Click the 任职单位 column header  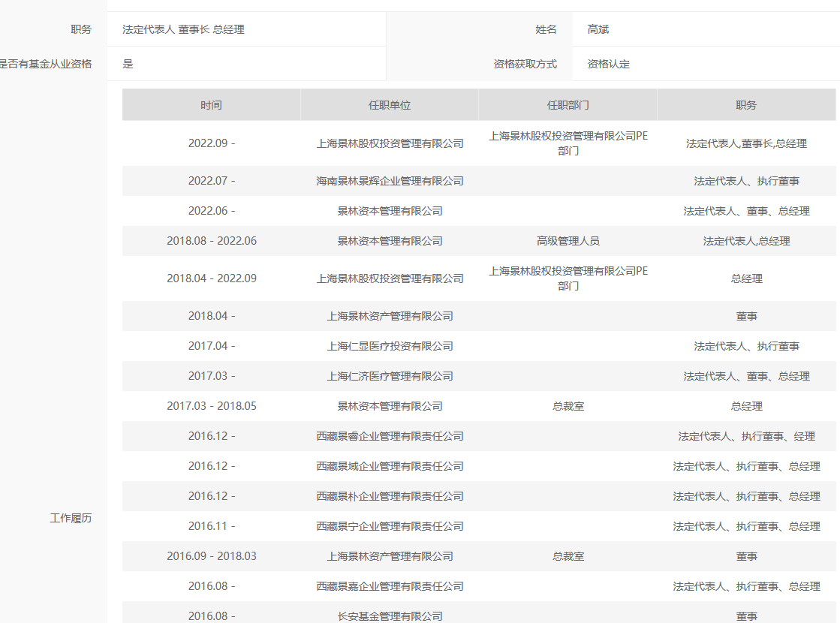390,105
